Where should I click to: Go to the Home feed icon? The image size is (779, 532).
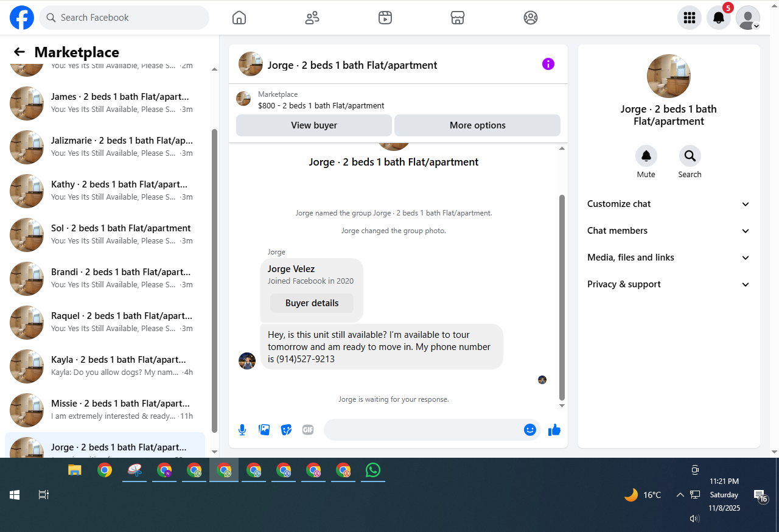[x=239, y=18]
